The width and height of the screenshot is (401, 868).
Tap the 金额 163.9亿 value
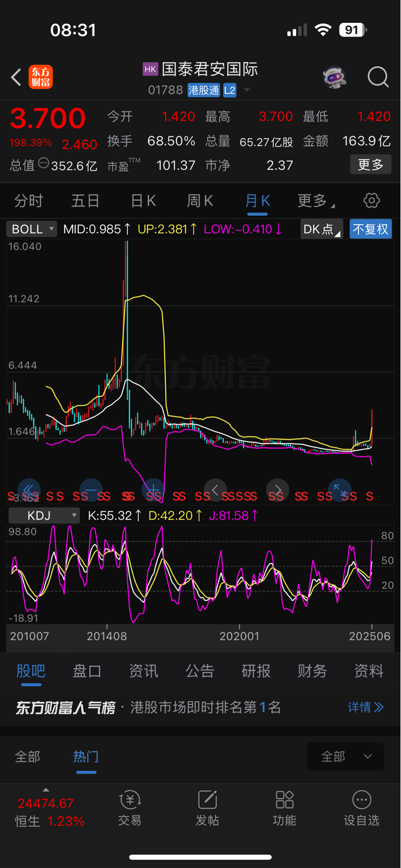coord(366,141)
